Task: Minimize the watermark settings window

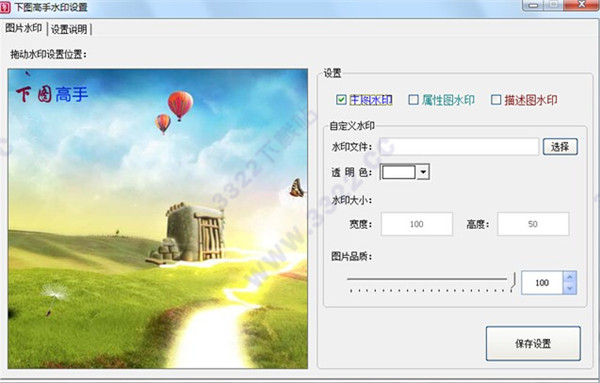Action: pyautogui.click(x=533, y=5)
